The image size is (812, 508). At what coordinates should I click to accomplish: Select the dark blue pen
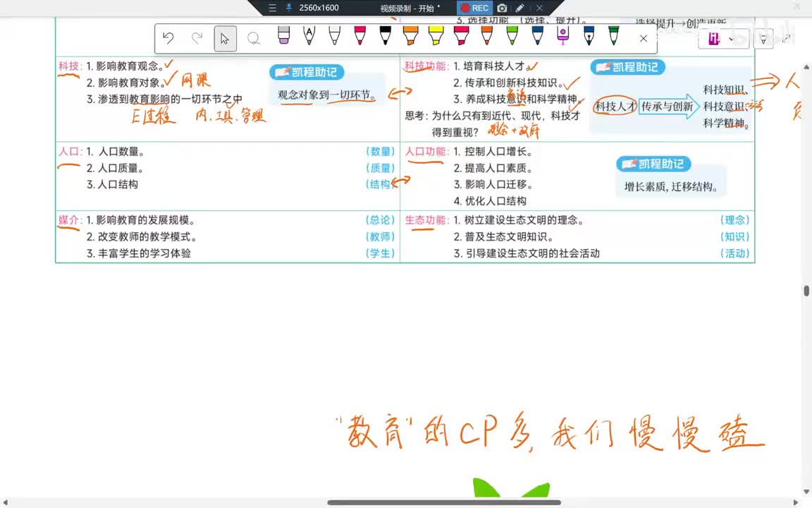(x=538, y=35)
